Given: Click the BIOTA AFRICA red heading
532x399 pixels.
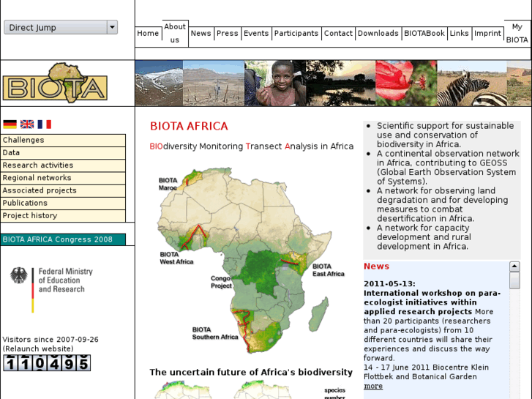Looking at the screenshot, I should coord(189,126).
